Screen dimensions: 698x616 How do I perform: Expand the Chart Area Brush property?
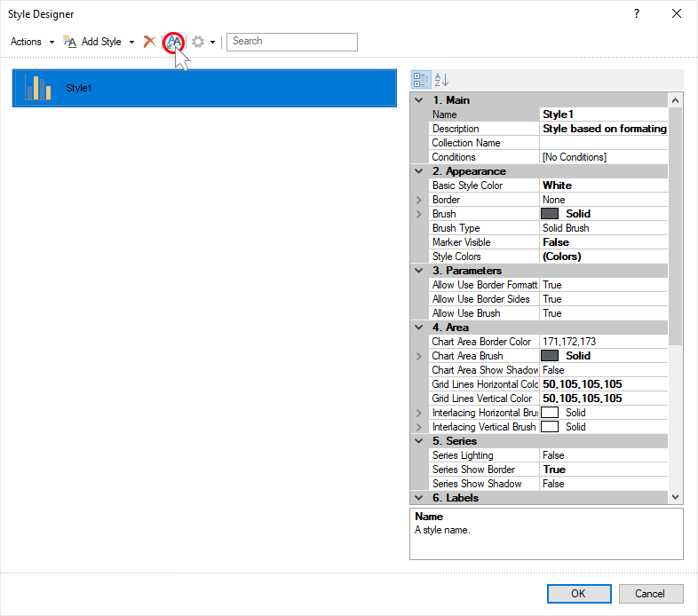point(419,356)
